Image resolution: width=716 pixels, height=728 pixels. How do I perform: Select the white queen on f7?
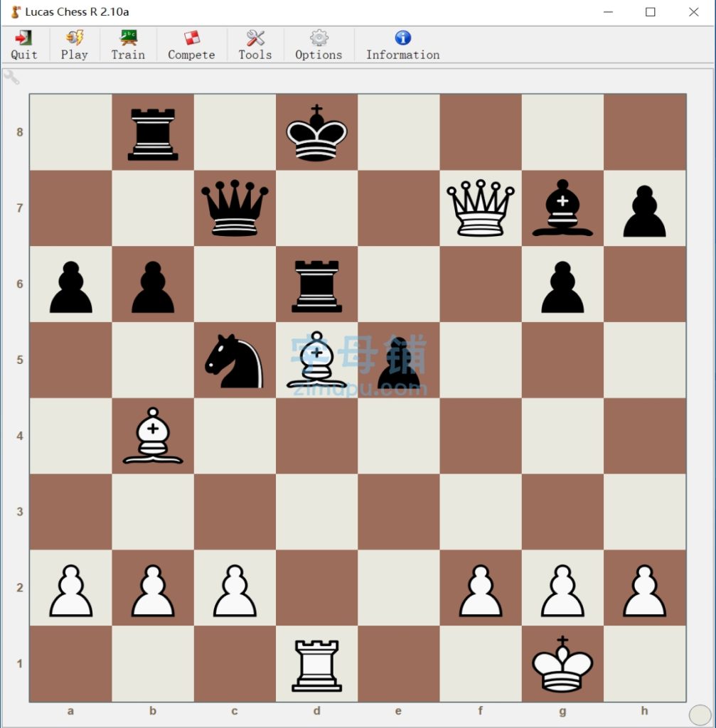(481, 208)
